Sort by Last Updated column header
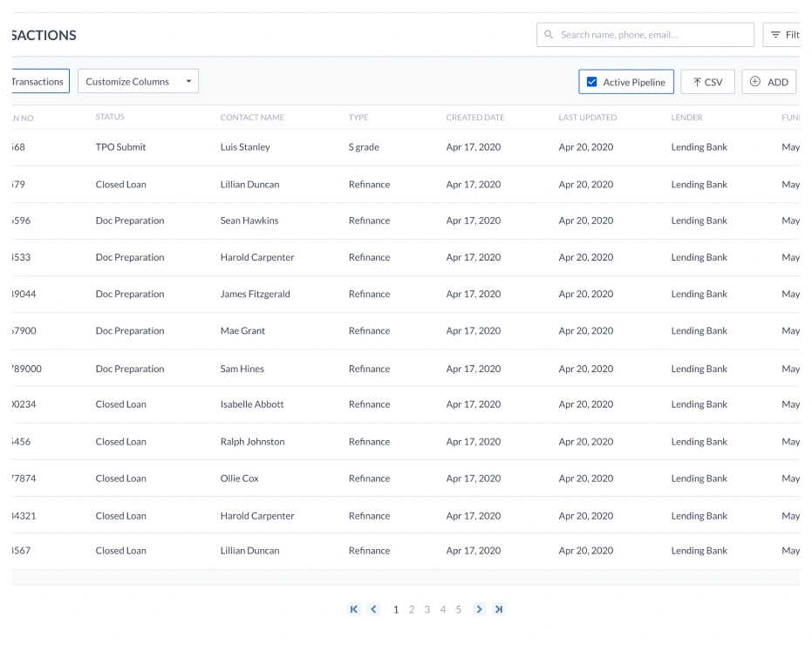The image size is (812, 645). [x=587, y=118]
